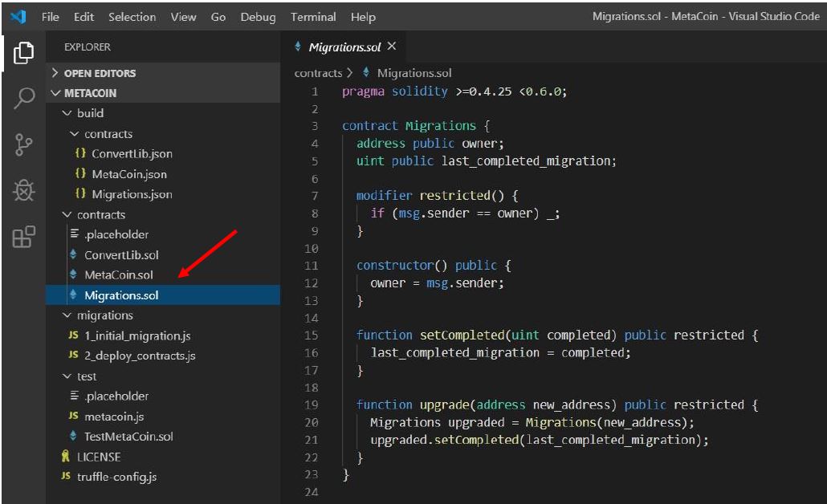
Task: Open the Extensions view icon
Action: tap(24, 237)
